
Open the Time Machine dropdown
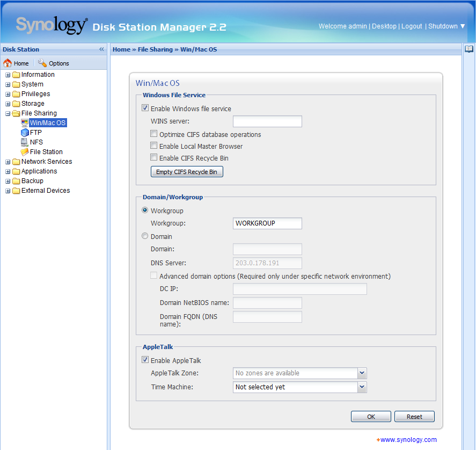point(362,387)
